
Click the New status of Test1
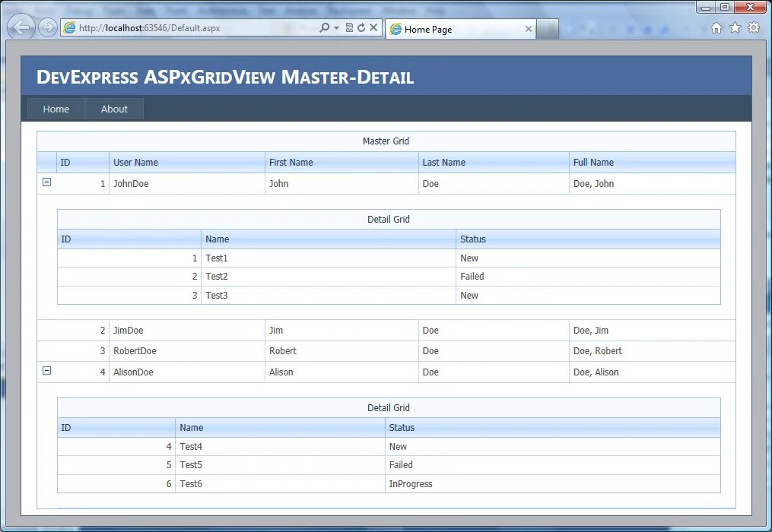tap(589, 258)
